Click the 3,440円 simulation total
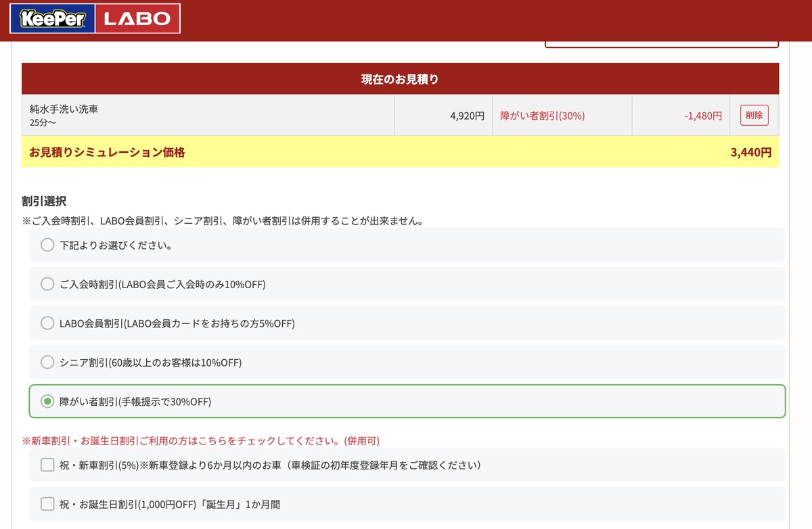The height and width of the screenshot is (529, 812). click(x=750, y=152)
